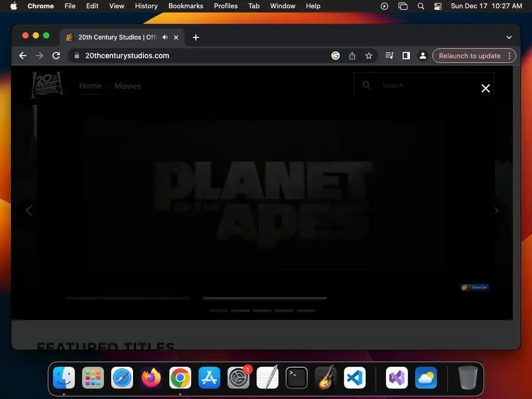Open Launchpad from the Dock
This screenshot has height=399, width=532.
point(93,378)
